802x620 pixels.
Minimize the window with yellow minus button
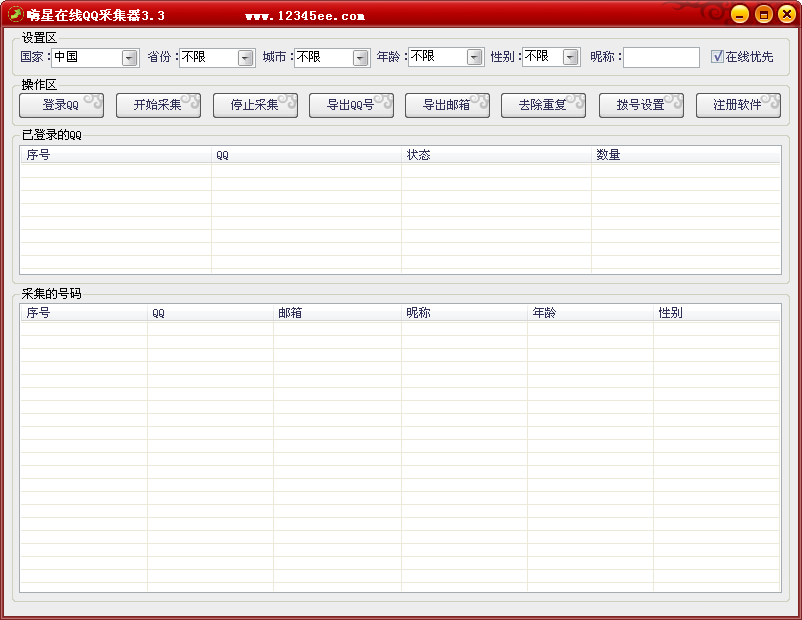740,14
